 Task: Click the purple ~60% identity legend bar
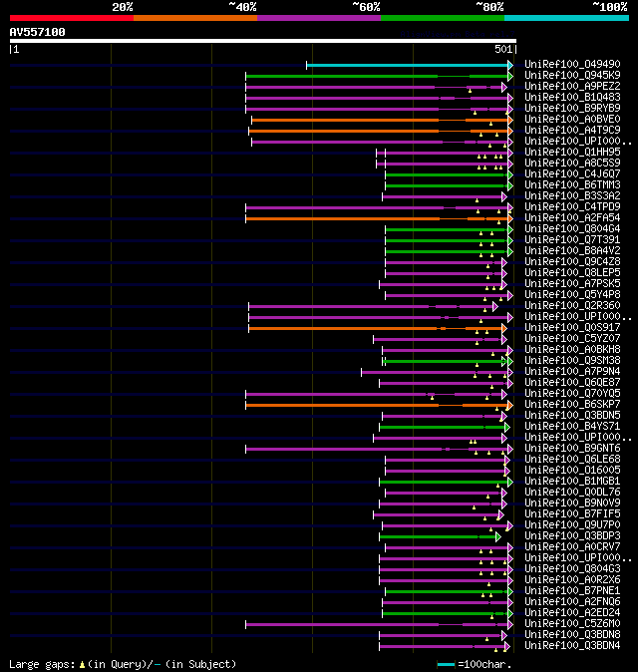pyautogui.click(x=319, y=18)
